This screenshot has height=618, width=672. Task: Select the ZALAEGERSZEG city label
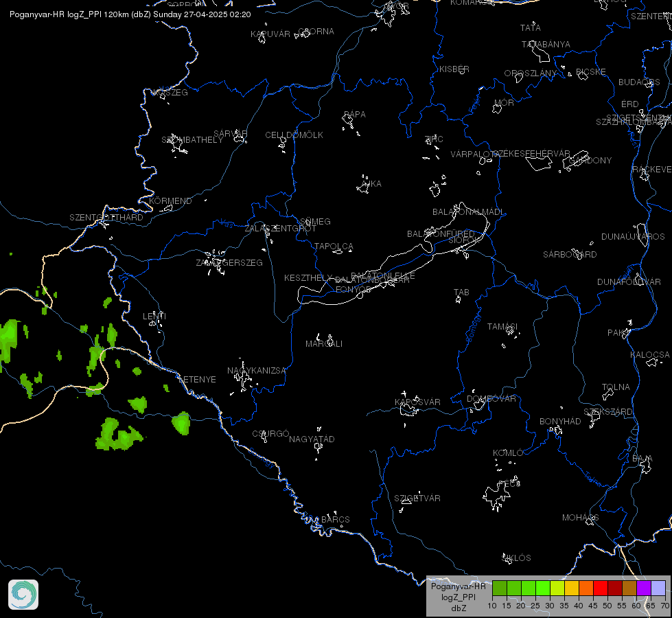coord(229,263)
